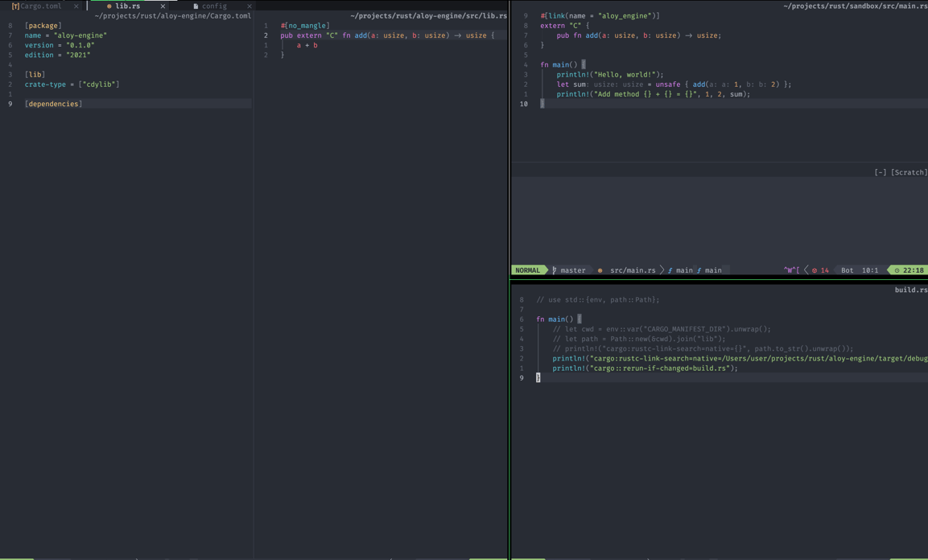Image resolution: width=928 pixels, height=560 pixels.
Task: Click the name = "aloy-engine" line
Action: (x=66, y=35)
